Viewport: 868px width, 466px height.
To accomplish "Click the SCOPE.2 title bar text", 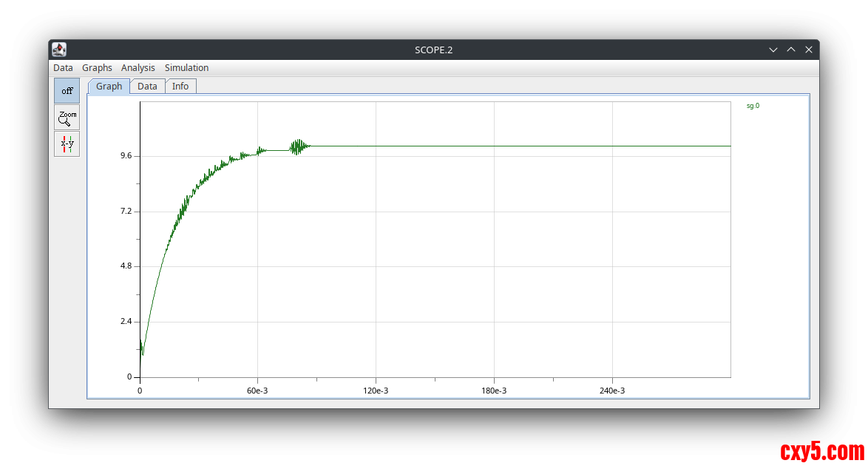I will (433, 50).
